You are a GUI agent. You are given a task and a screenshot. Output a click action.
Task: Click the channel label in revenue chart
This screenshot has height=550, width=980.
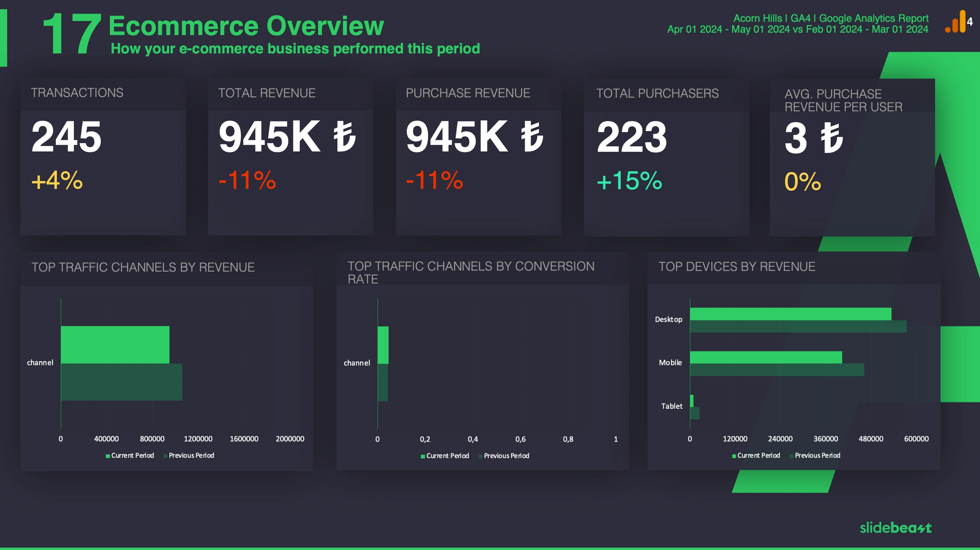40,363
